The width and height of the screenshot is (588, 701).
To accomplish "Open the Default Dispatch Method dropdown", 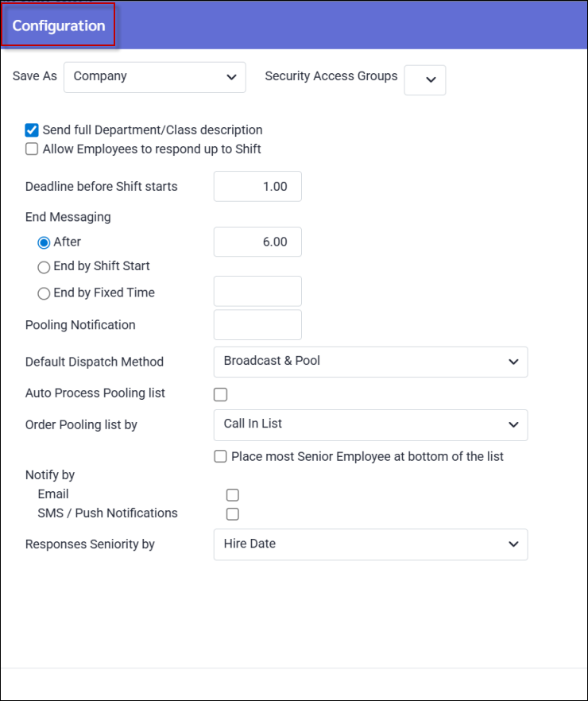I will tap(370, 362).
